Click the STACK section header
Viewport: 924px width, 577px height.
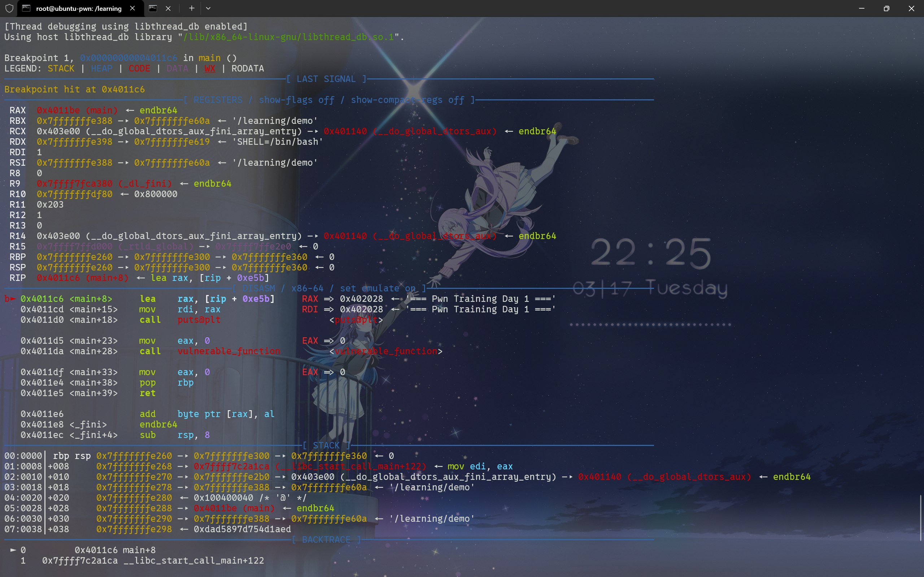coord(326,445)
